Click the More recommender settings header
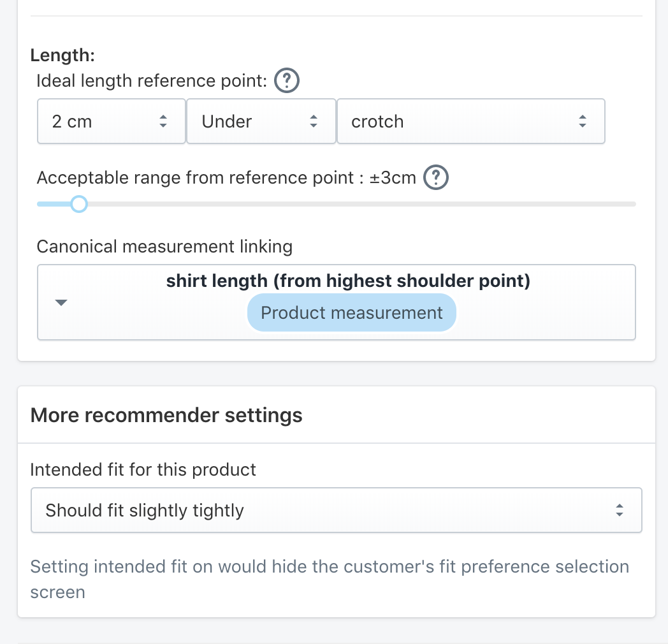 (x=166, y=415)
